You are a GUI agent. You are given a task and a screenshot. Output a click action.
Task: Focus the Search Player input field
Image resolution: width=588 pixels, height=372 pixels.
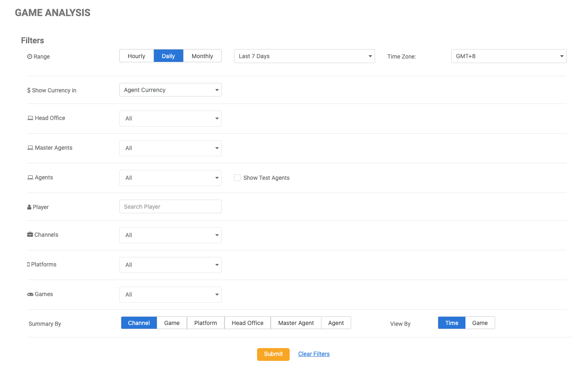tap(170, 207)
